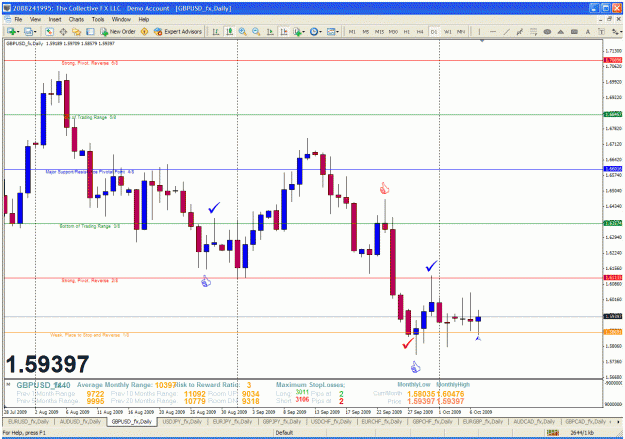Switch to AUDUSD_fx,Daily chart tab

80,421
